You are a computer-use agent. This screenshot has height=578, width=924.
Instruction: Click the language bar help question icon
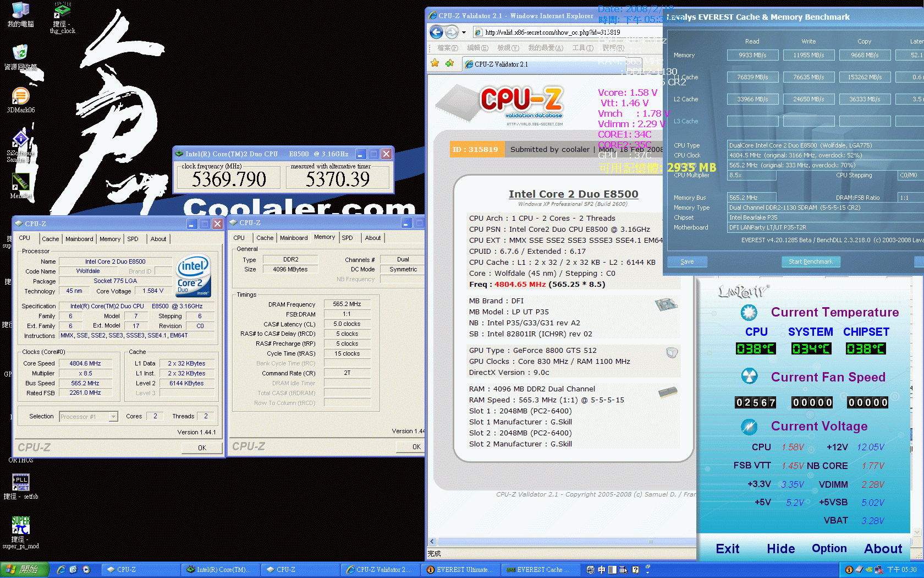635,570
